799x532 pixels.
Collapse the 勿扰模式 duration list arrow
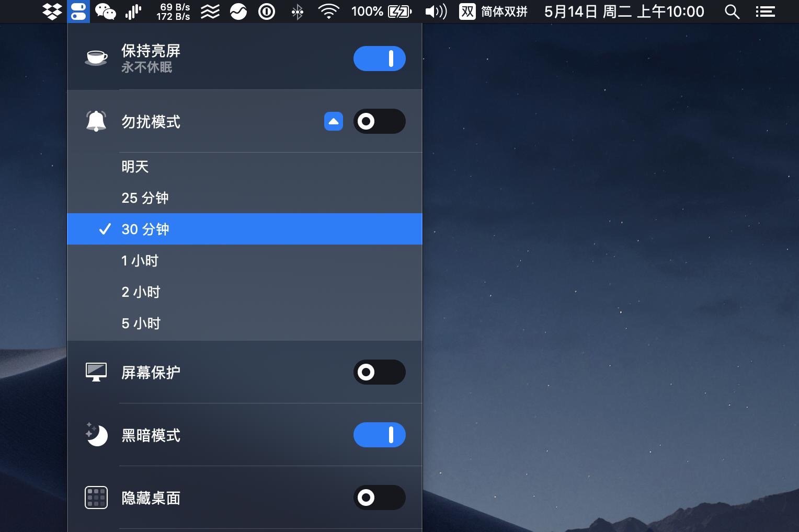click(334, 121)
